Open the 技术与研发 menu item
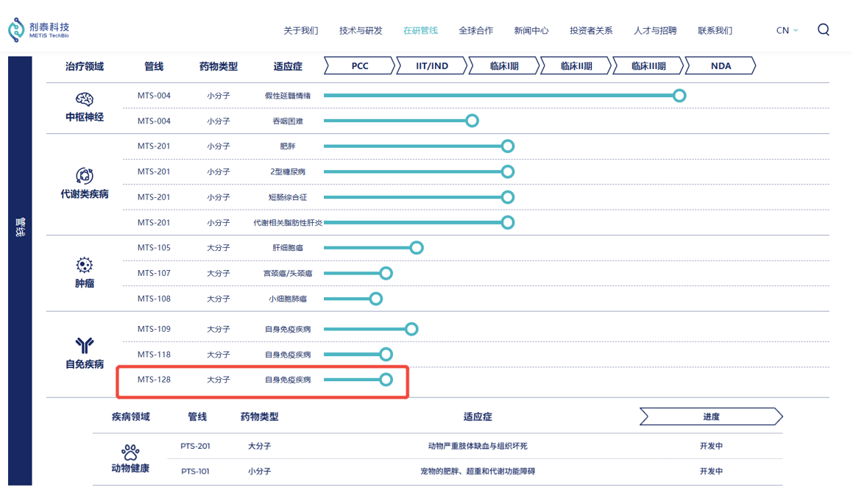Image resolution: width=853 pixels, height=504 pixels. coord(361,30)
